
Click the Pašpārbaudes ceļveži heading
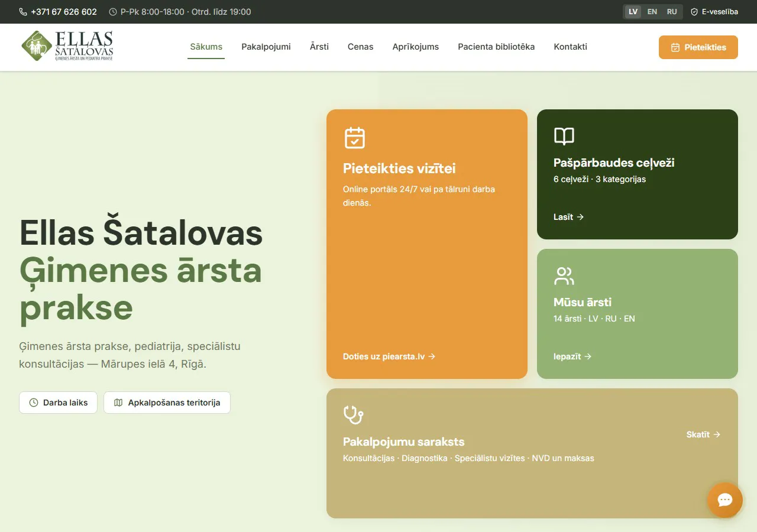click(614, 163)
